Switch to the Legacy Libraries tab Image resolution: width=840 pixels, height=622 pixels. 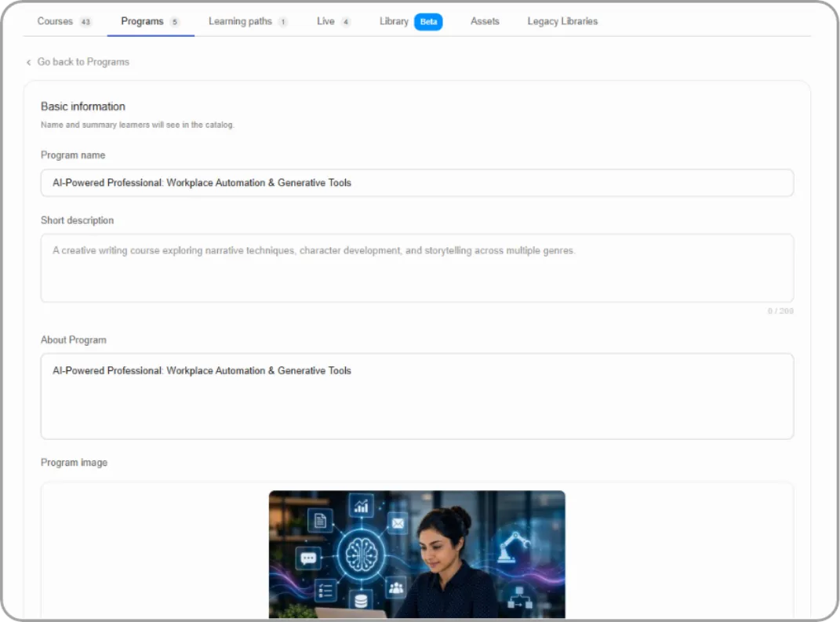[562, 21]
